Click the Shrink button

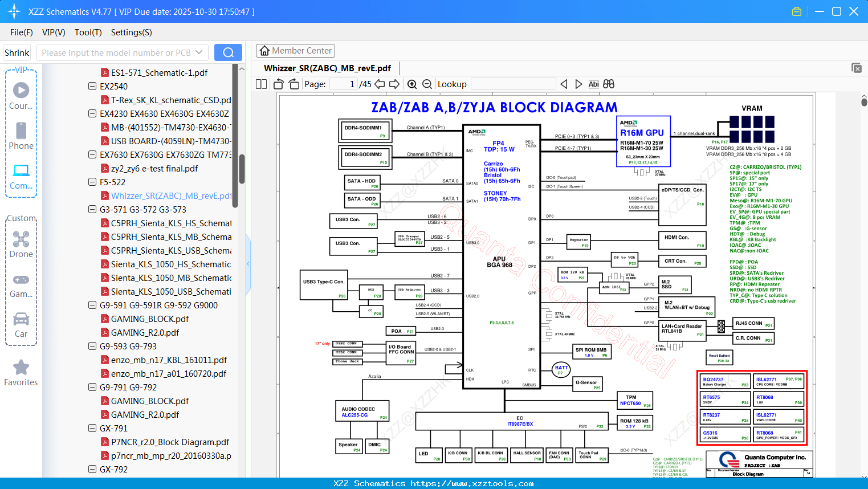pyautogui.click(x=17, y=52)
